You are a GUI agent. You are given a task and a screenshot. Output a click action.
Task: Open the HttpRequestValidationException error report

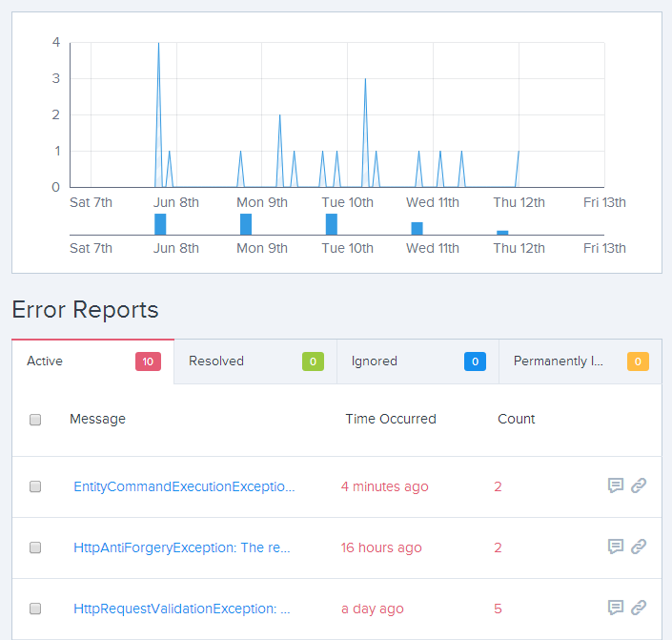[182, 609]
